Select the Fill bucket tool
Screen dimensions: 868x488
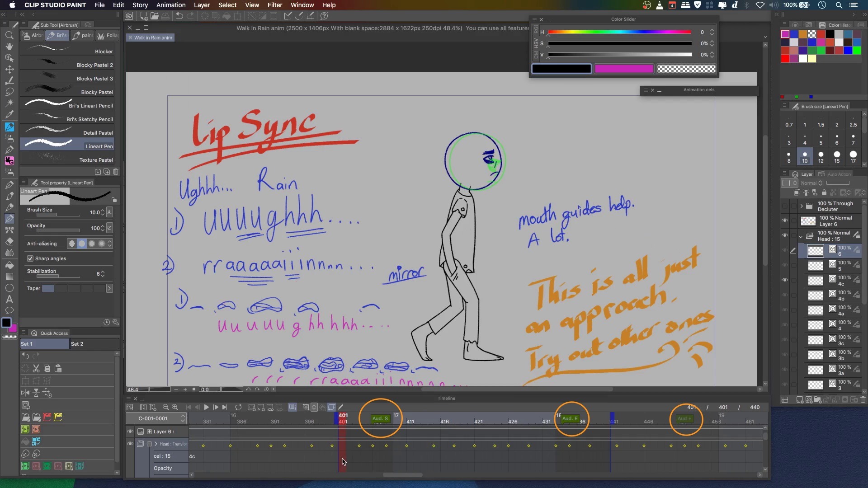pos(9,265)
